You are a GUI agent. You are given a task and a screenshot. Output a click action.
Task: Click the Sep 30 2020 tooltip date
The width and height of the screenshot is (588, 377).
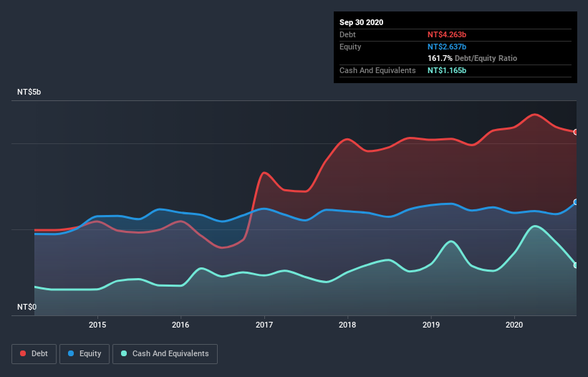click(x=362, y=22)
